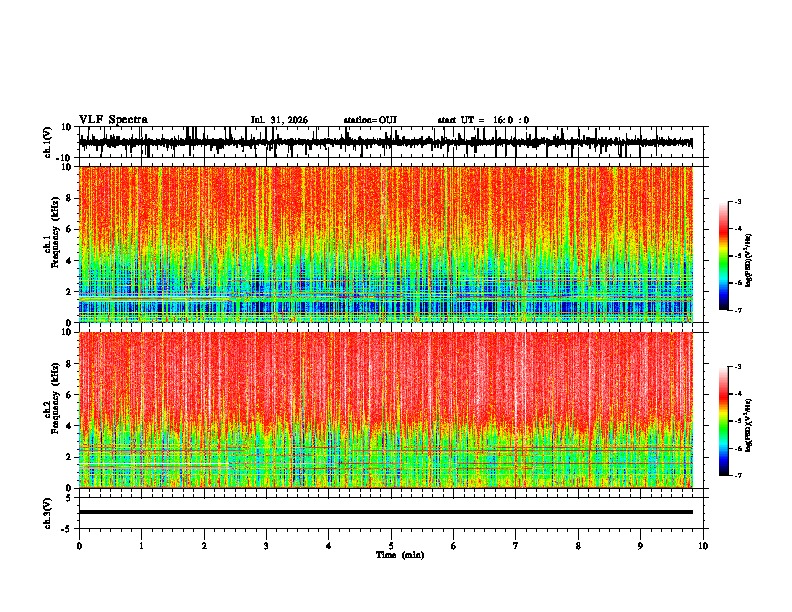Click the "8" kHz tick of ch.1 spectrogram
This screenshot has width=792, height=612.
pos(70,198)
